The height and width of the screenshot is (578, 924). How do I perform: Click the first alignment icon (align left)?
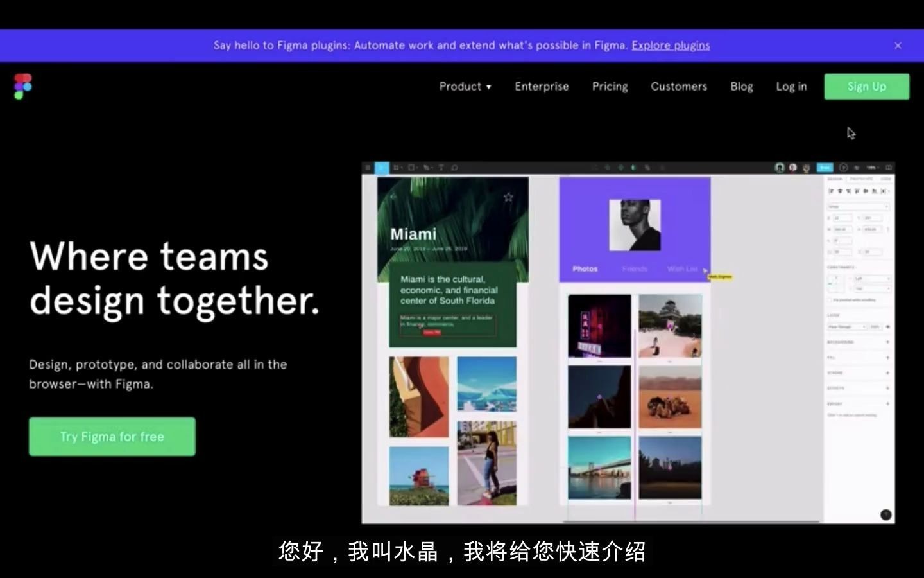(831, 191)
